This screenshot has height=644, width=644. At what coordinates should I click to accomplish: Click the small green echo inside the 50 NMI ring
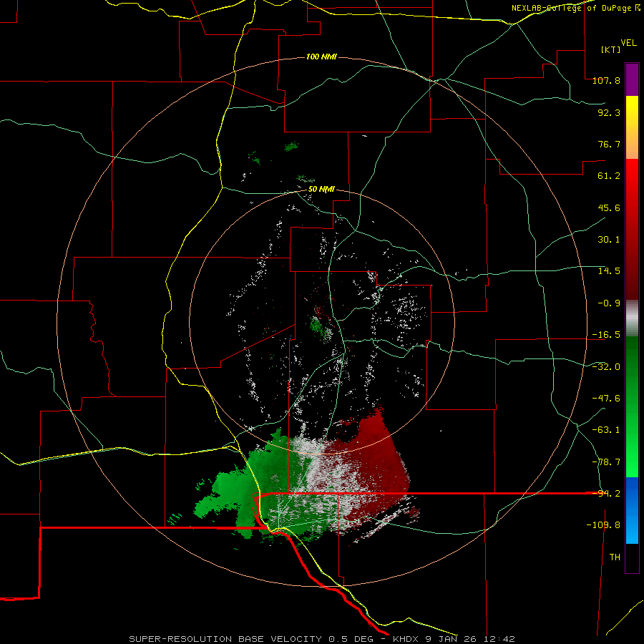tap(318, 326)
